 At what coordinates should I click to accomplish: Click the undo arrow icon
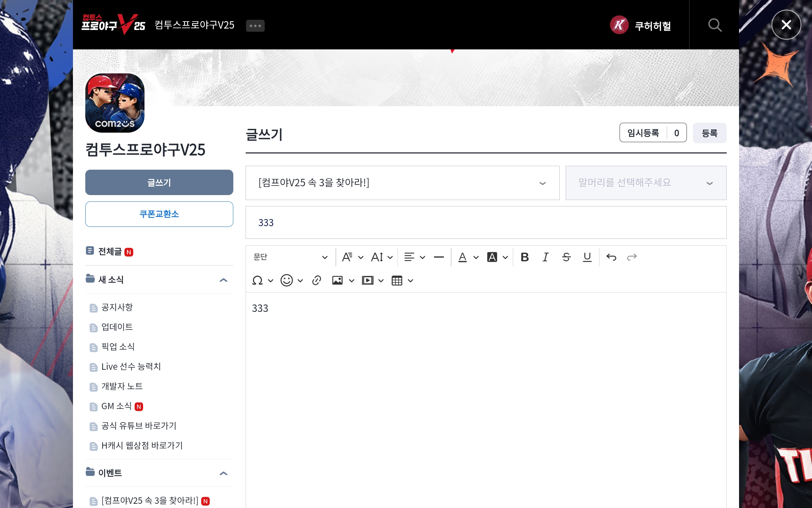[611, 257]
